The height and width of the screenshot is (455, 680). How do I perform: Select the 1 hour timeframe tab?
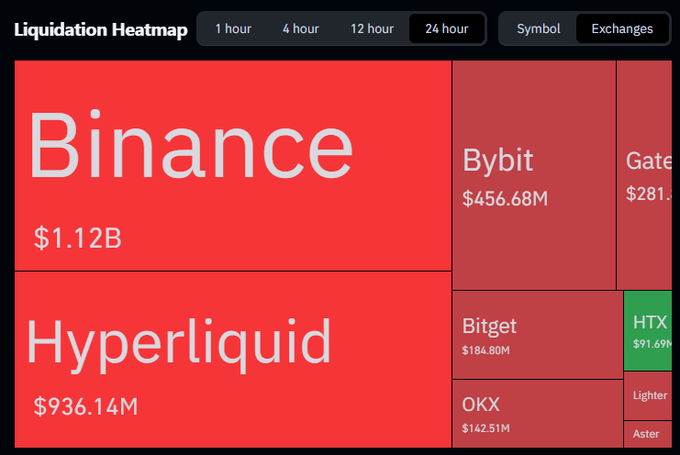tap(233, 29)
